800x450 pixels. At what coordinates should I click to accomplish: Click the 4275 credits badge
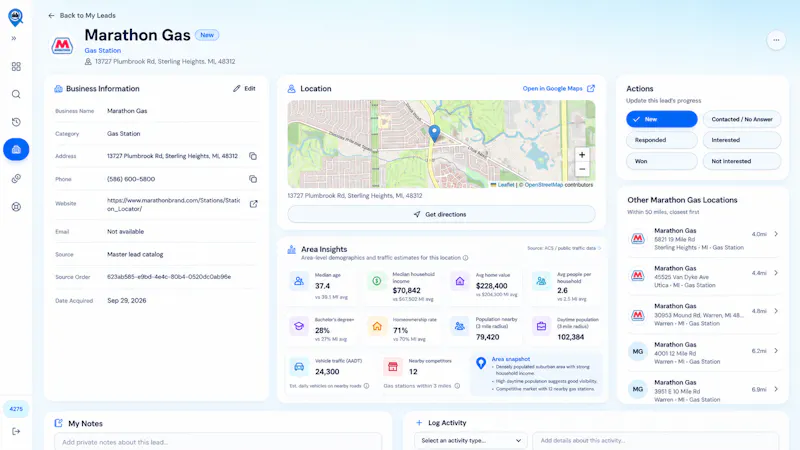click(16, 409)
